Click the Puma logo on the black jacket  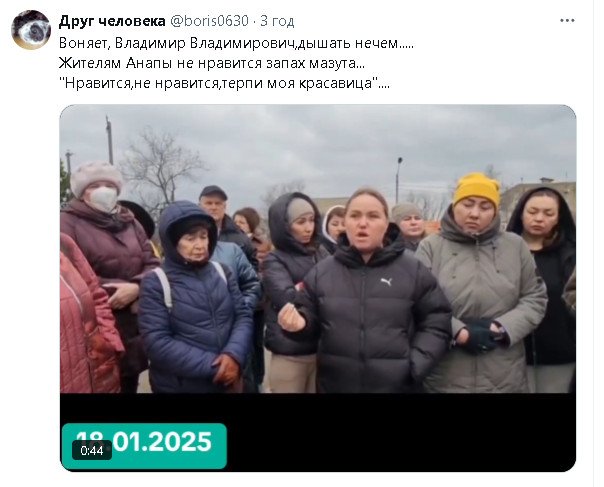[386, 282]
